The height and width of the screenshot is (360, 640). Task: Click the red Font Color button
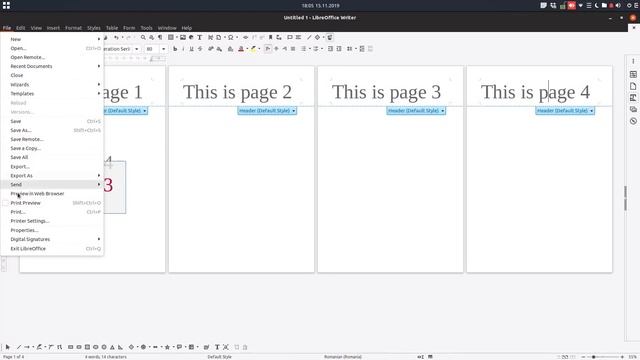(241, 49)
